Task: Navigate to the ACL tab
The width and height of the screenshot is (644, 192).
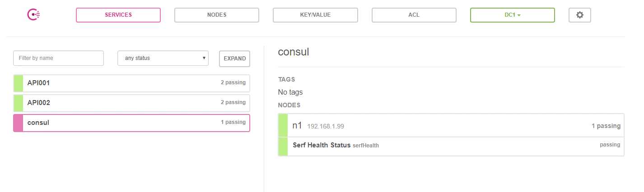Action: point(414,15)
